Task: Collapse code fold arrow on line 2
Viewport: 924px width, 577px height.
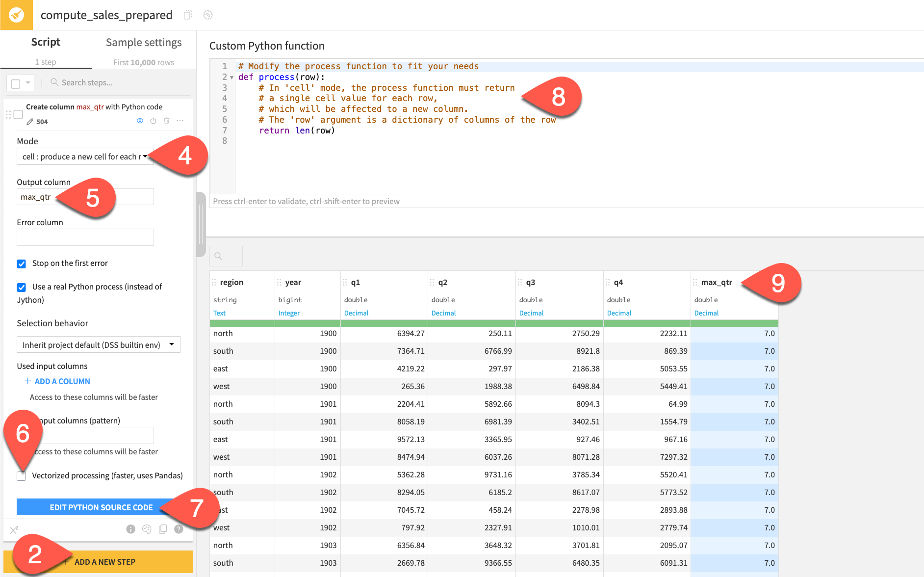Action: pos(231,78)
